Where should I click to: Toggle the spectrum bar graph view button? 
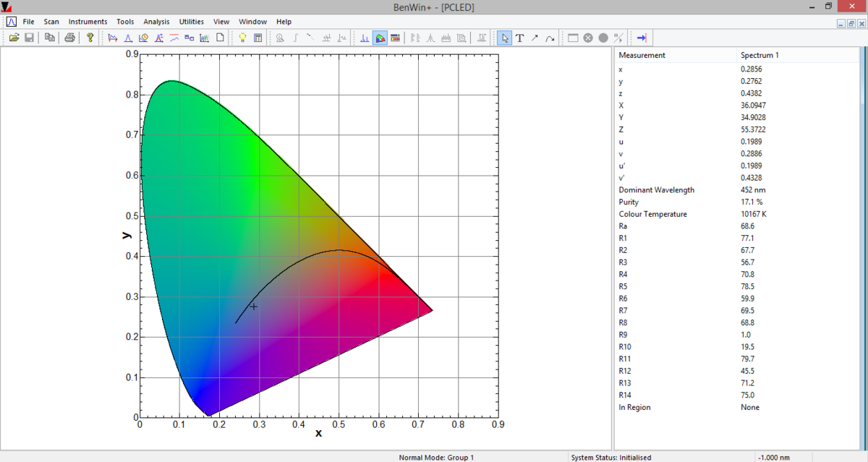(365, 38)
